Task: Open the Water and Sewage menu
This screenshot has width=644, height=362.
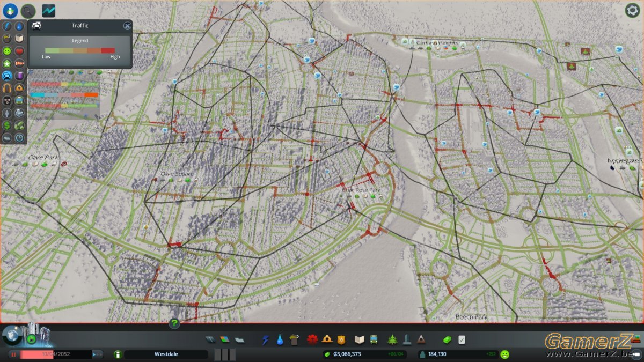Action: pyautogui.click(x=280, y=339)
